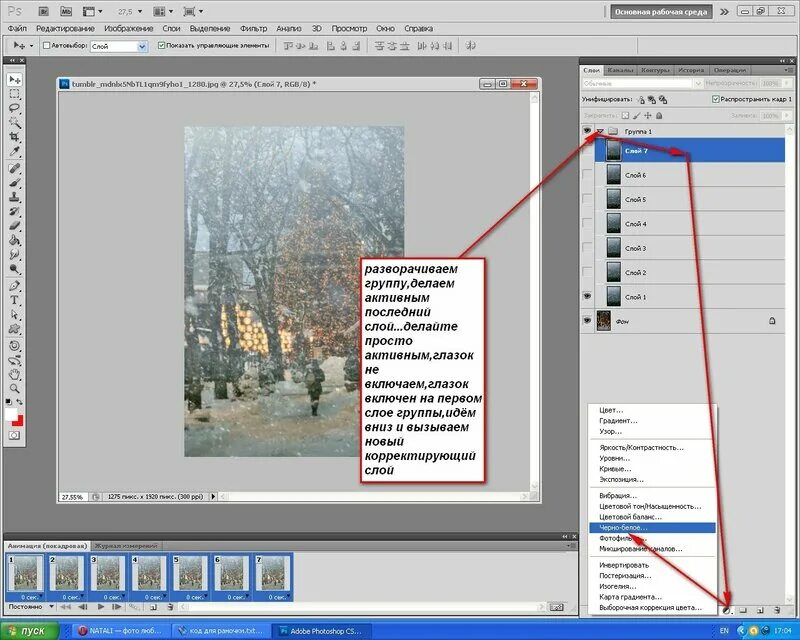The height and width of the screenshot is (640, 800).
Task: Select the Path Selection tool
Action: point(14,314)
